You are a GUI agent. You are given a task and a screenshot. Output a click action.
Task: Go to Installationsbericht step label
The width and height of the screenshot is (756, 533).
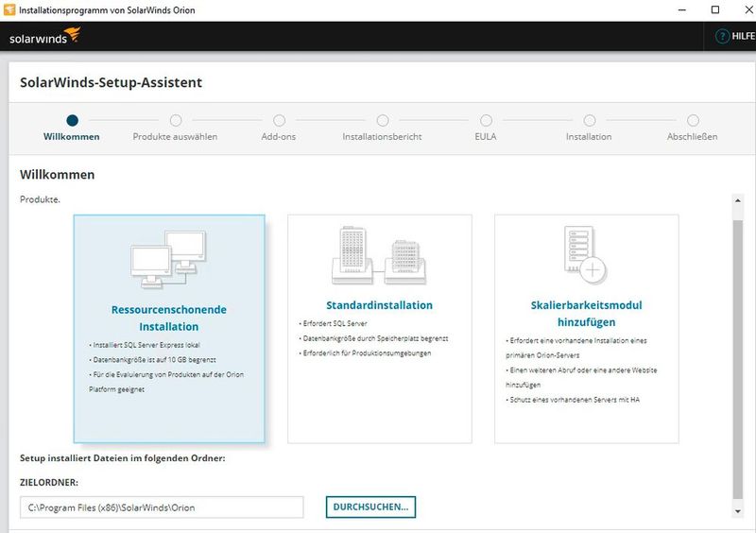point(382,136)
